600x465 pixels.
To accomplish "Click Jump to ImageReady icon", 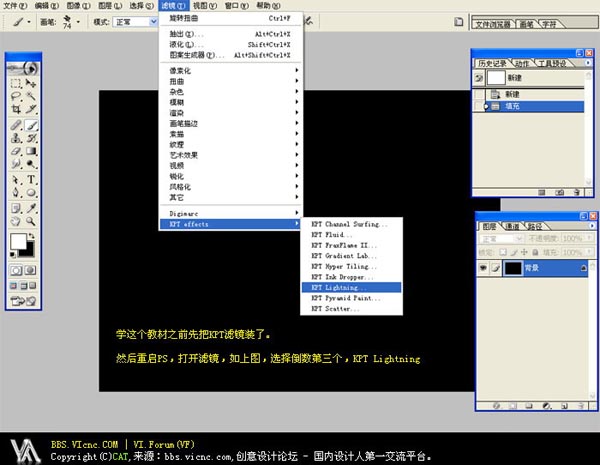I will [x=23, y=301].
